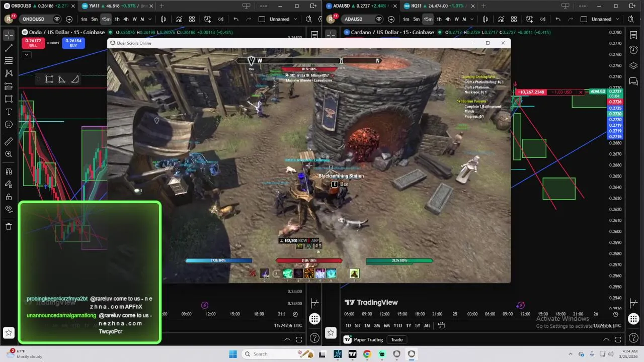Select W interval in ADAUSD toolbar
Image resolution: width=644 pixels, height=362 pixels.
coord(456,19)
